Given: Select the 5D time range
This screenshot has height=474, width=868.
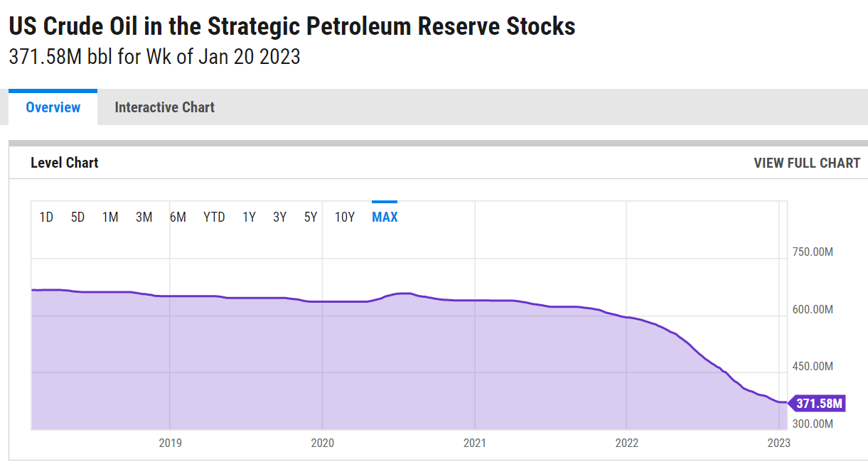Looking at the screenshot, I should (77, 217).
